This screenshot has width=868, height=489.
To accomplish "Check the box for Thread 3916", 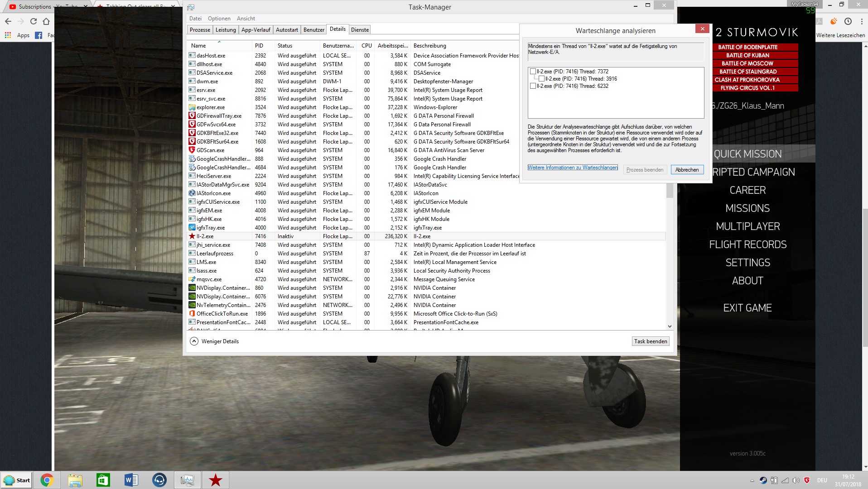I will tap(541, 79).
